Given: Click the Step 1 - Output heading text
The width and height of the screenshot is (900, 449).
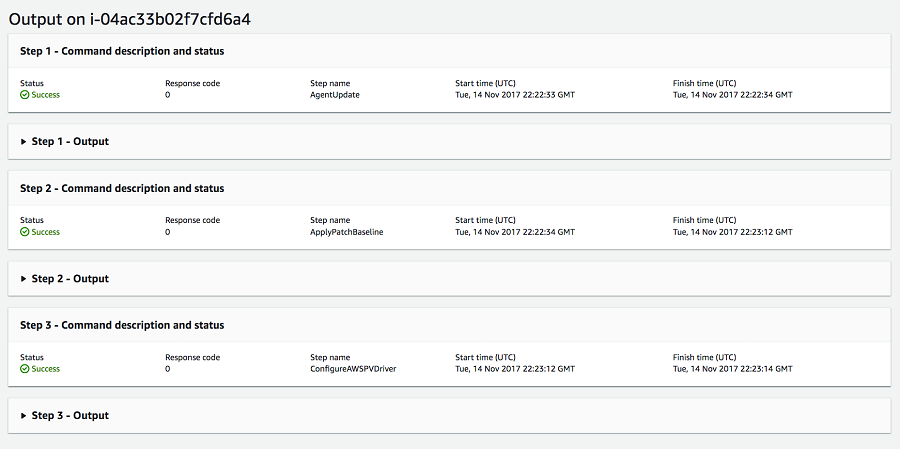Looking at the screenshot, I should coord(70,142).
